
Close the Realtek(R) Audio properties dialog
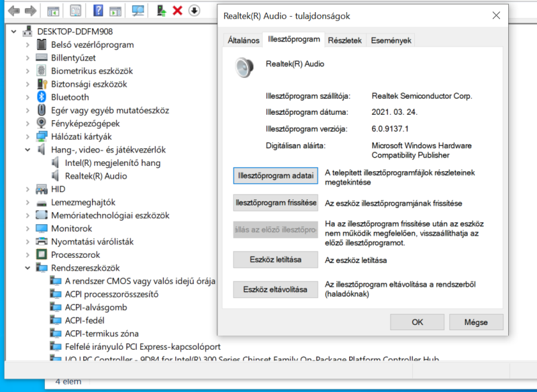point(496,15)
